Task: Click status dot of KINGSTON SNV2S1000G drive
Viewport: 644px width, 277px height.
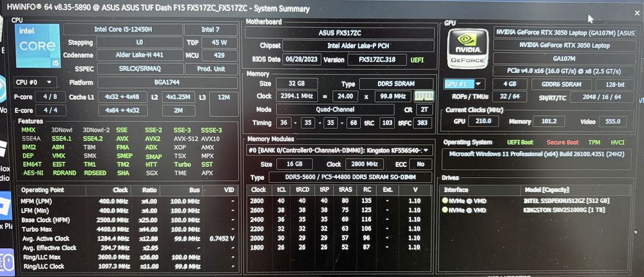Action: pos(445,210)
